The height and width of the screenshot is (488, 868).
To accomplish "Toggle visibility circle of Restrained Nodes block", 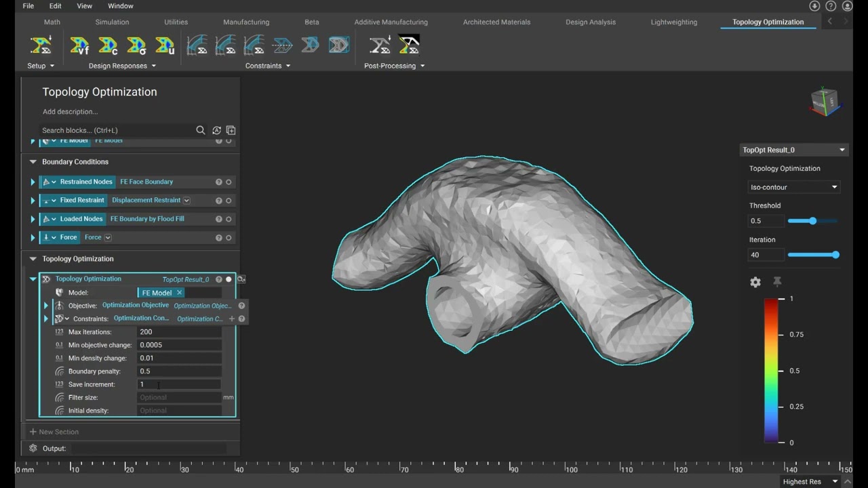I will pos(229,182).
